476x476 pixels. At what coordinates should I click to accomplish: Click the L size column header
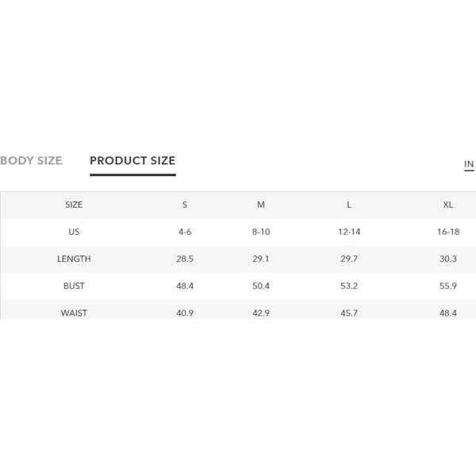[x=349, y=205]
